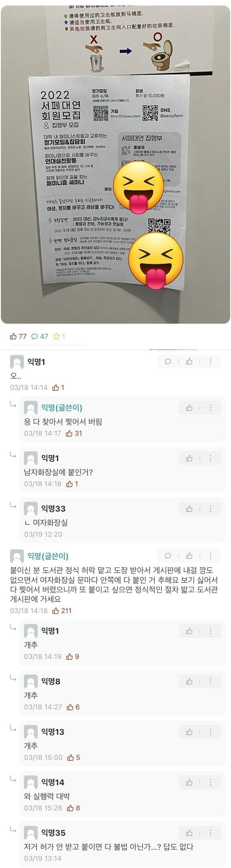This screenshot has width=231, height=868.
Task: Open more options on 익명13's reply
Action: click(x=211, y=732)
